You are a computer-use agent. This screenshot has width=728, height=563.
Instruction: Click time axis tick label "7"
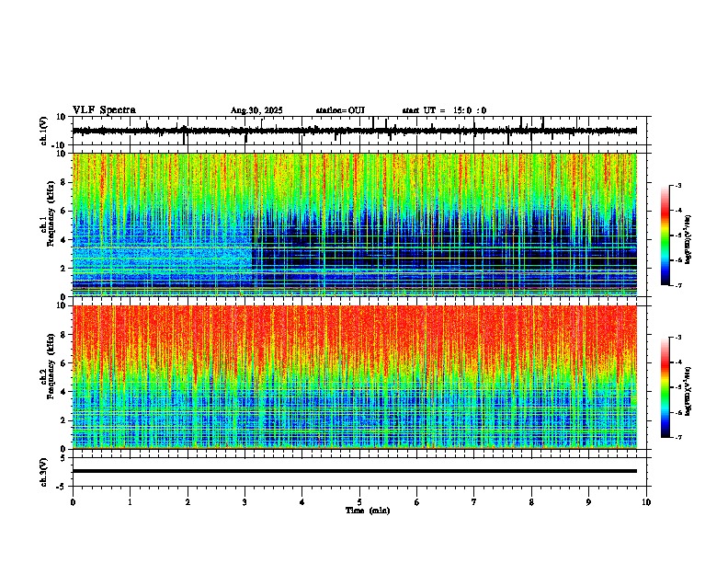[x=474, y=502]
